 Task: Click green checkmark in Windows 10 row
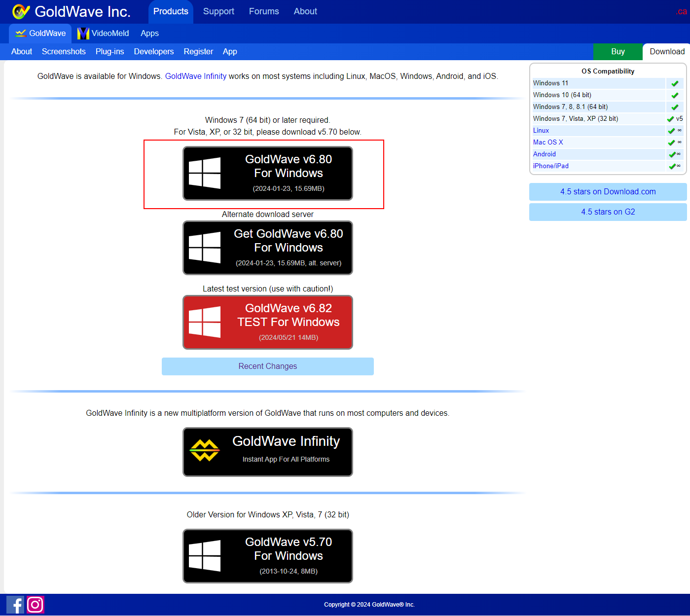point(675,95)
